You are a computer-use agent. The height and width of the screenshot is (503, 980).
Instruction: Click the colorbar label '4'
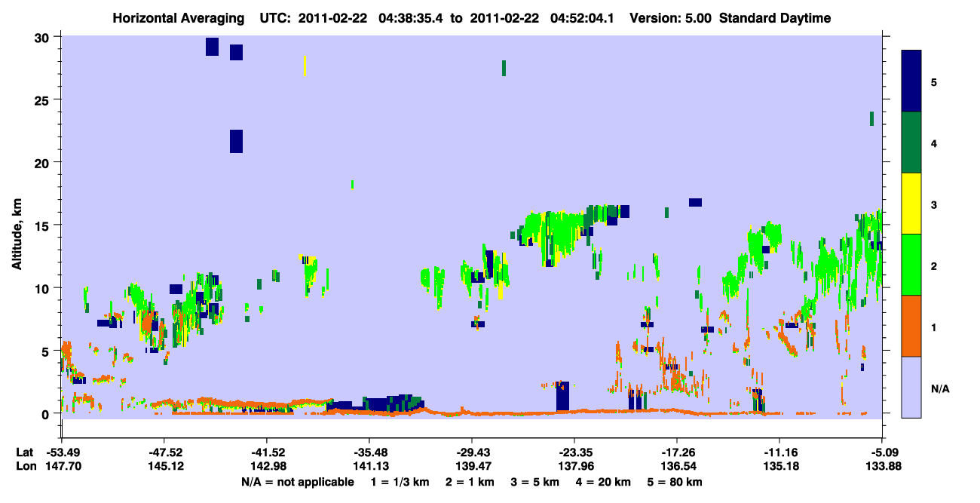pos(934,143)
